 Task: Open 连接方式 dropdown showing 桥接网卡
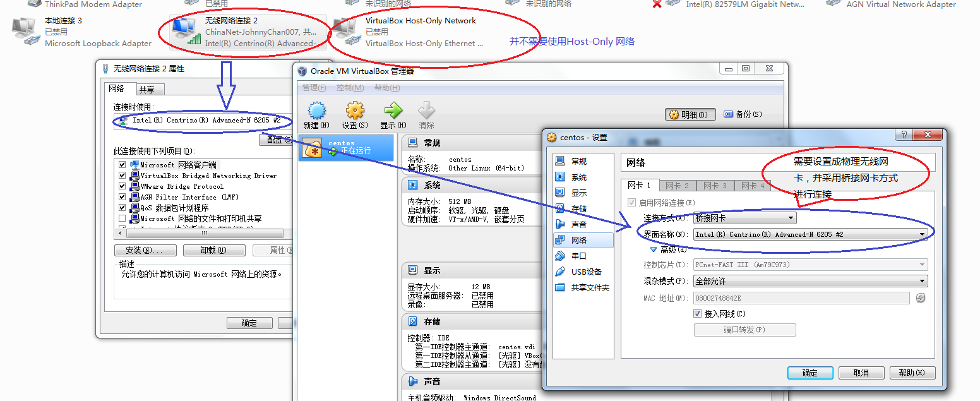click(x=744, y=218)
